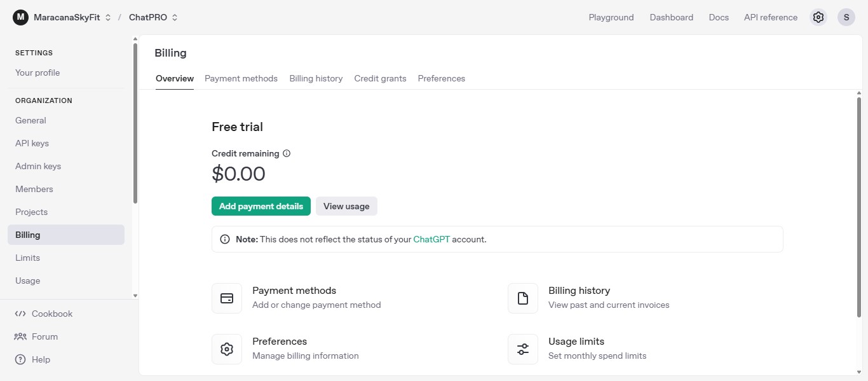Viewport: 868px width, 381px height.
Task: Open Docs in the top navigation
Action: point(719,17)
